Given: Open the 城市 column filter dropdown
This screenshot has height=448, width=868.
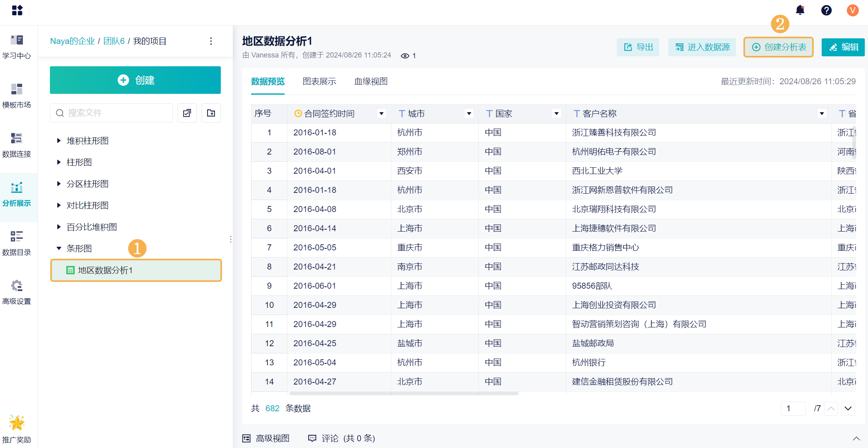Looking at the screenshot, I should tap(469, 114).
